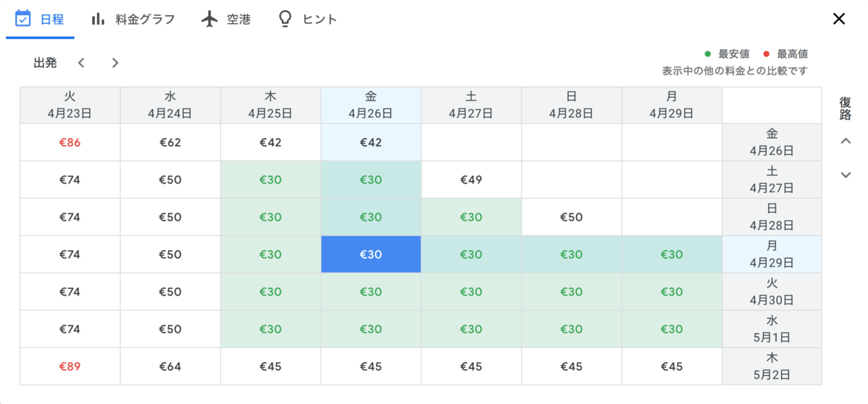Select €30 fare, 4月26日 departure, 4月27日 return
The width and height of the screenshot is (868, 404).
point(371,180)
